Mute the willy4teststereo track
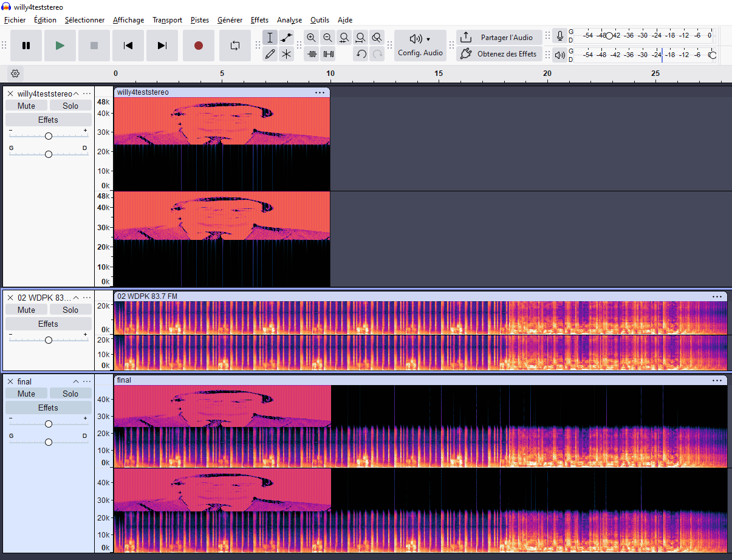This screenshot has width=732, height=560. coord(26,106)
